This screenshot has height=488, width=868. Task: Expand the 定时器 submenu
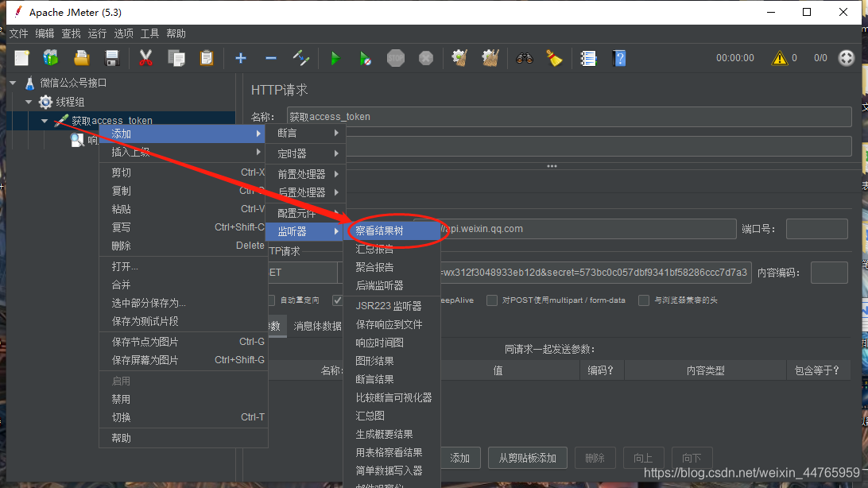(x=305, y=153)
